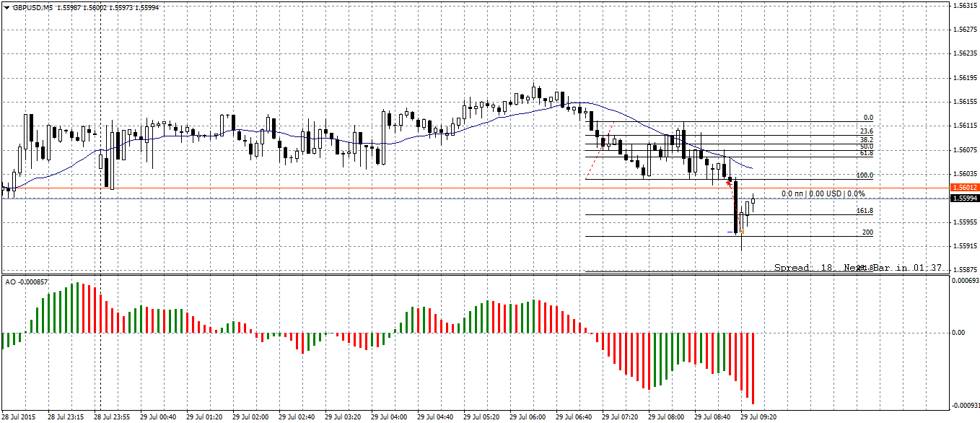Click the Fibonacci 0.0 level label
Image resolution: width=980 pixels, height=423 pixels.
coord(868,118)
